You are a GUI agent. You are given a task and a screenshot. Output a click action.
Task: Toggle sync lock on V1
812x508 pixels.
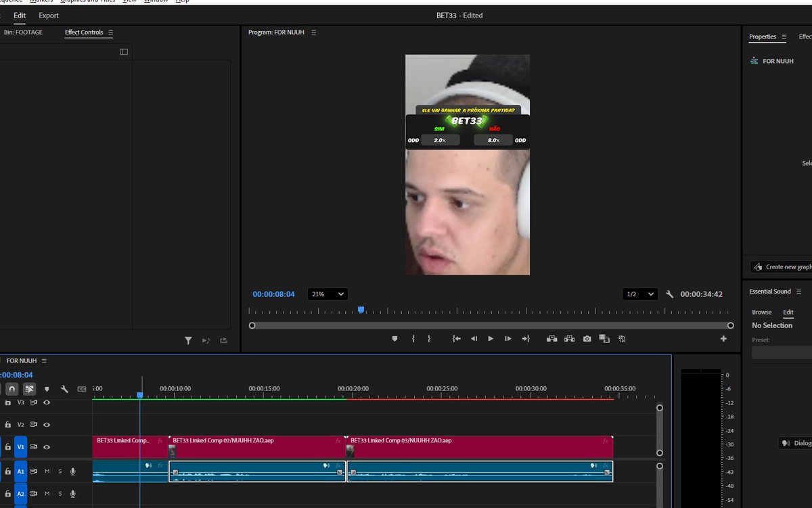(x=34, y=447)
